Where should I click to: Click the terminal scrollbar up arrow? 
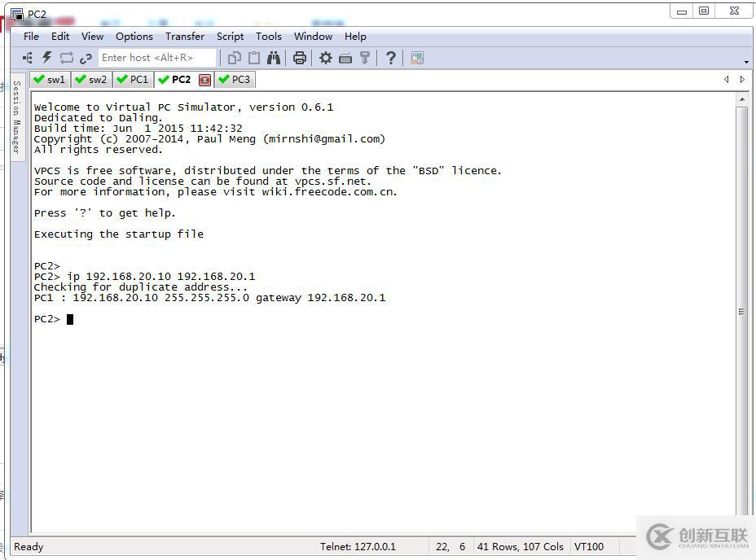741,99
